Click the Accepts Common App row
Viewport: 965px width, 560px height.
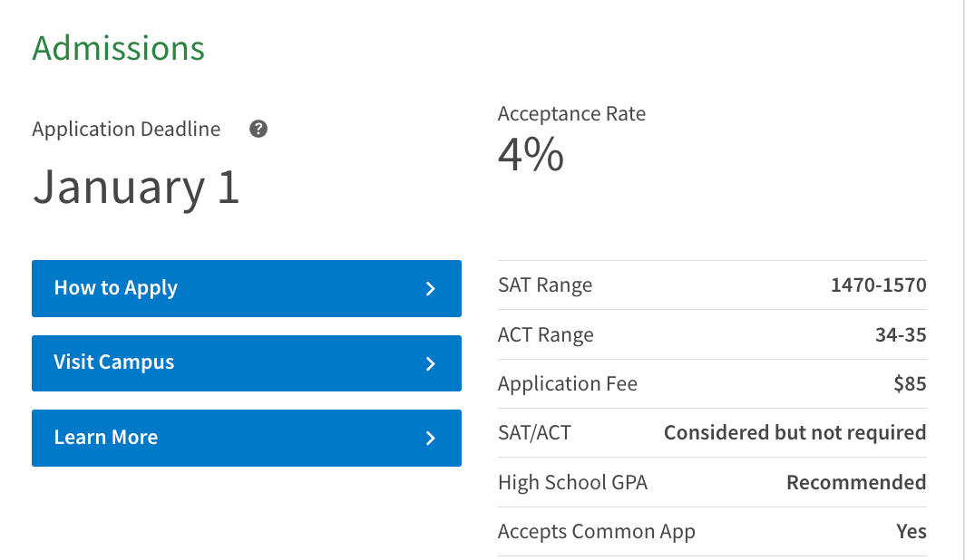tap(712, 532)
